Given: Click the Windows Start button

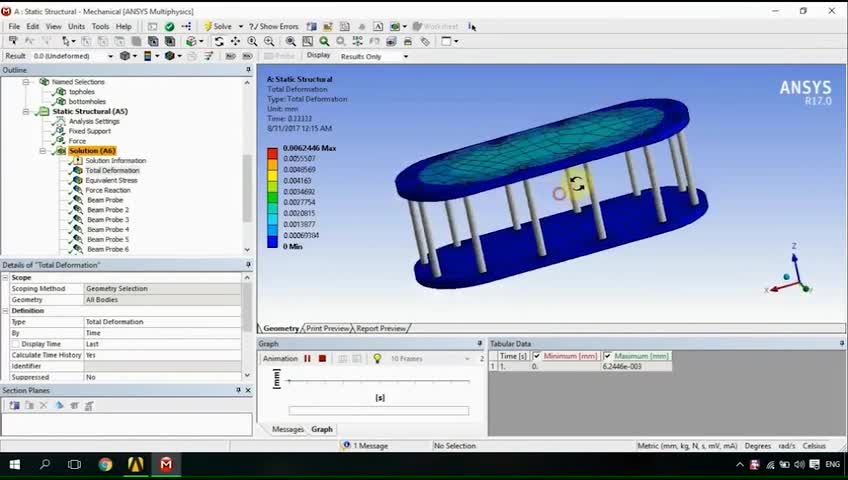Looking at the screenshot, I should (15, 464).
